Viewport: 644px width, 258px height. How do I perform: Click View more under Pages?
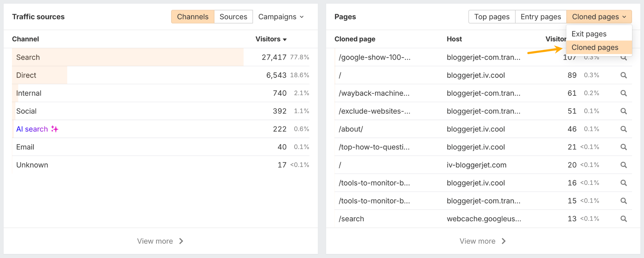pos(483,241)
